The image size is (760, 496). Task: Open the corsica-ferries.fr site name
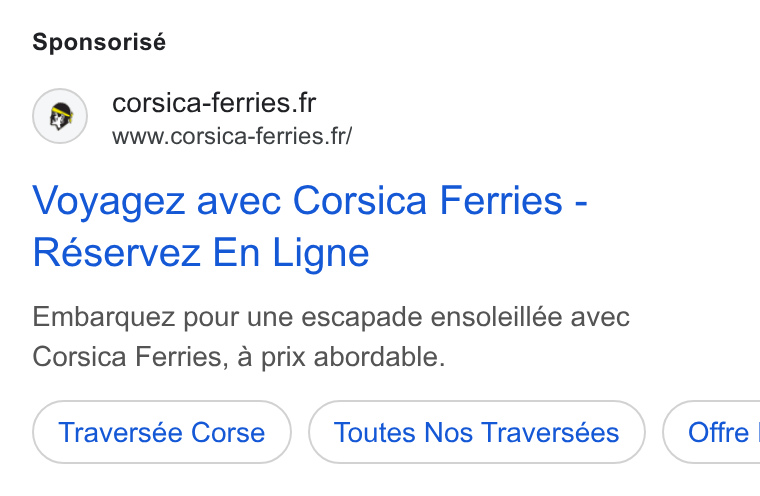[x=214, y=103]
